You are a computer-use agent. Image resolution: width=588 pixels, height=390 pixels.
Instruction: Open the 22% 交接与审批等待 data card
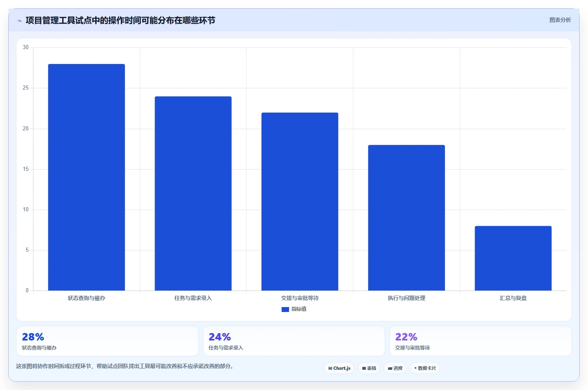point(480,341)
